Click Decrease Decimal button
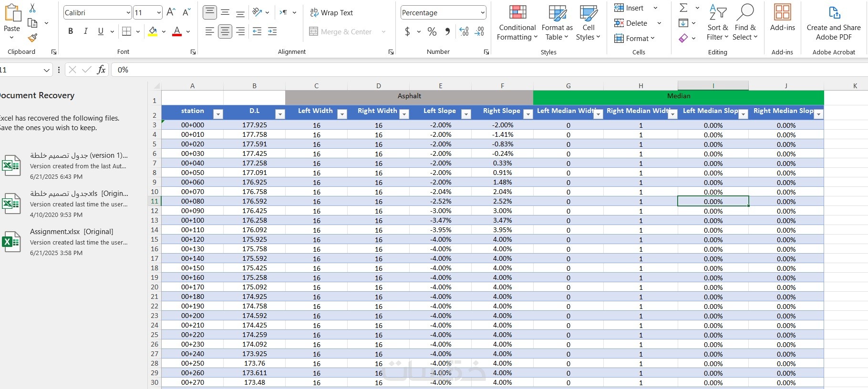This screenshot has height=389, width=868. (479, 31)
